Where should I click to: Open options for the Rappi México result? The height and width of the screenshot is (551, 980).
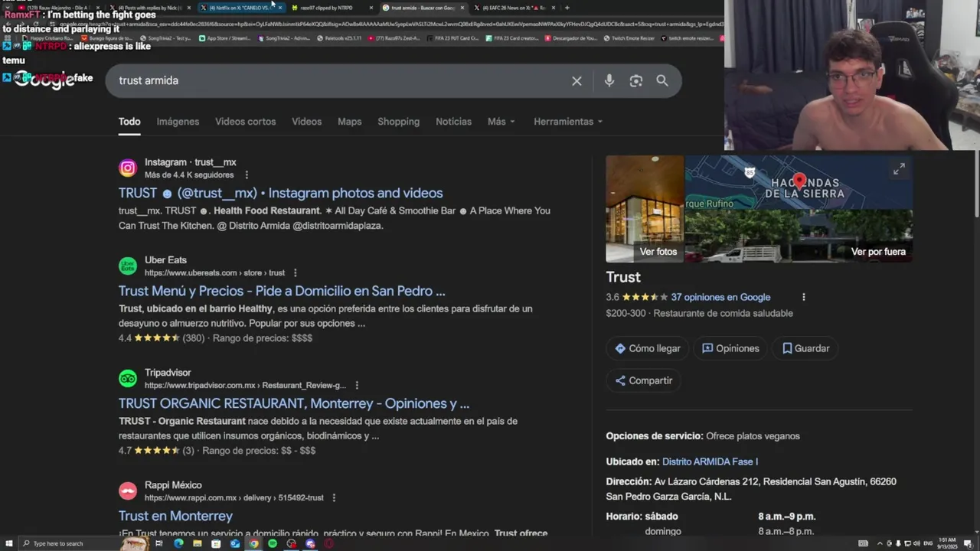(334, 497)
